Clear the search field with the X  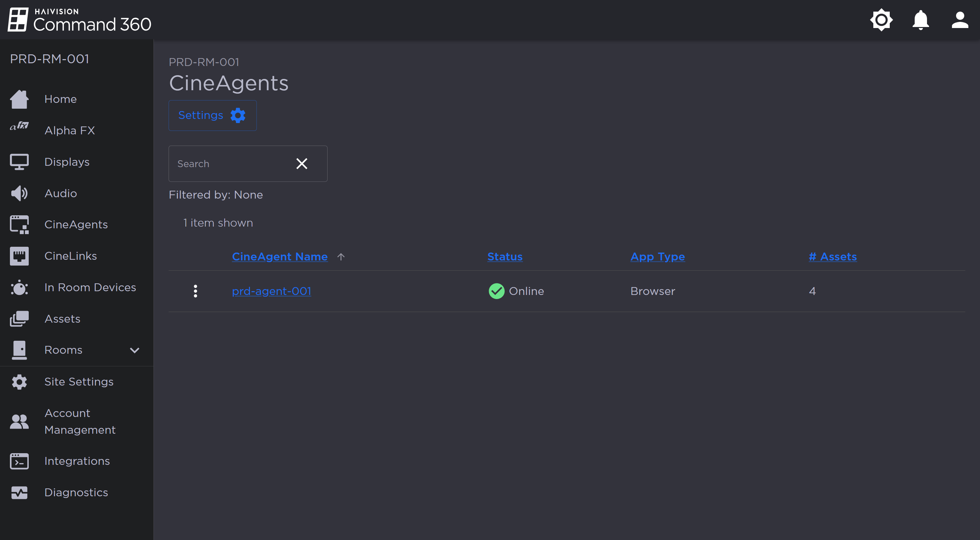(x=302, y=163)
